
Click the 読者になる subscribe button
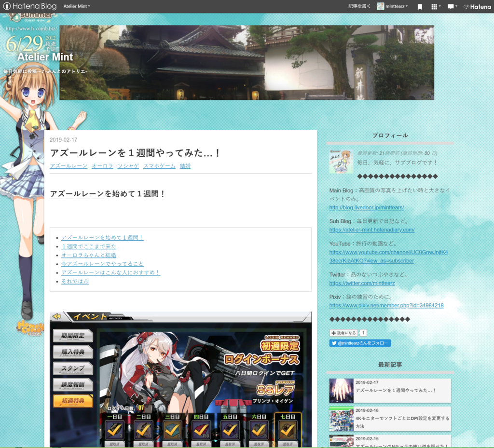click(x=343, y=333)
